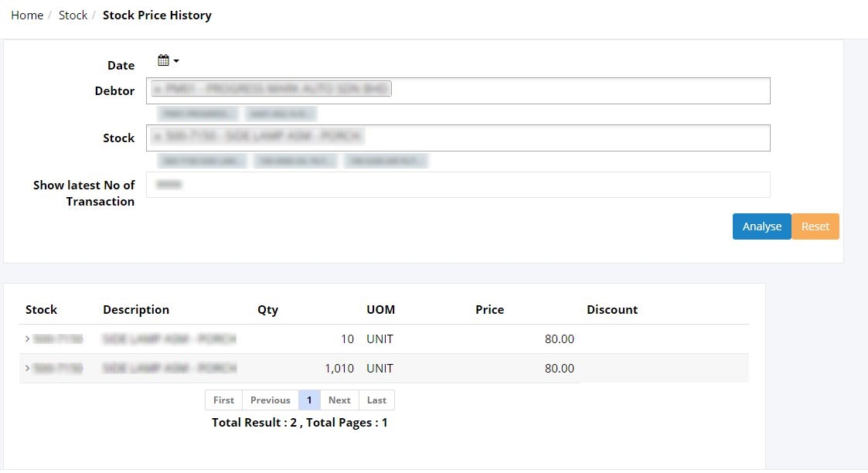Click the second stock suggestion chip below Stock
This screenshot has width=868, height=473.
point(295,161)
